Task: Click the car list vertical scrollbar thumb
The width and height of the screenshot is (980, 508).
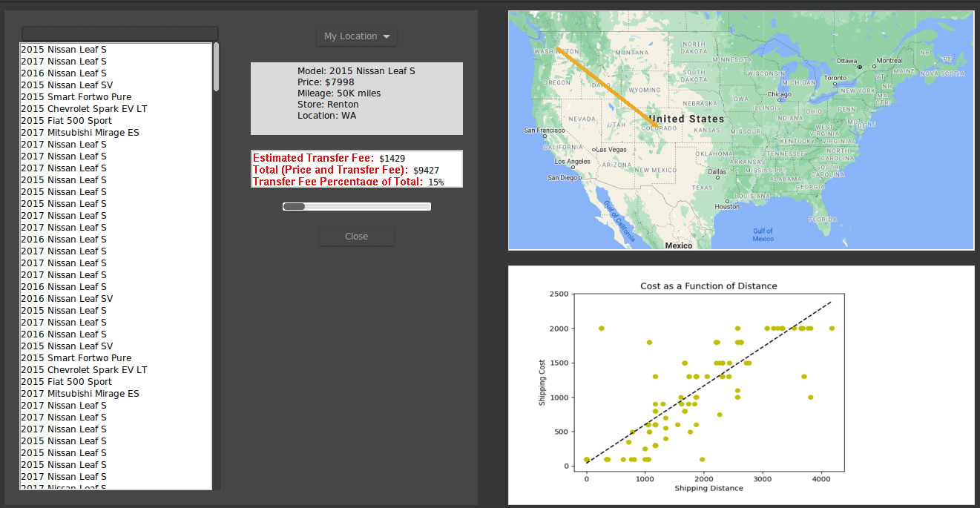Action: click(216, 67)
